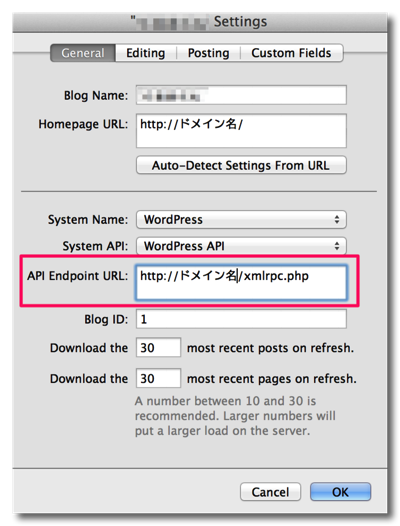The image size is (400, 526).
Task: Confirm settings with OK button
Action: point(340,492)
